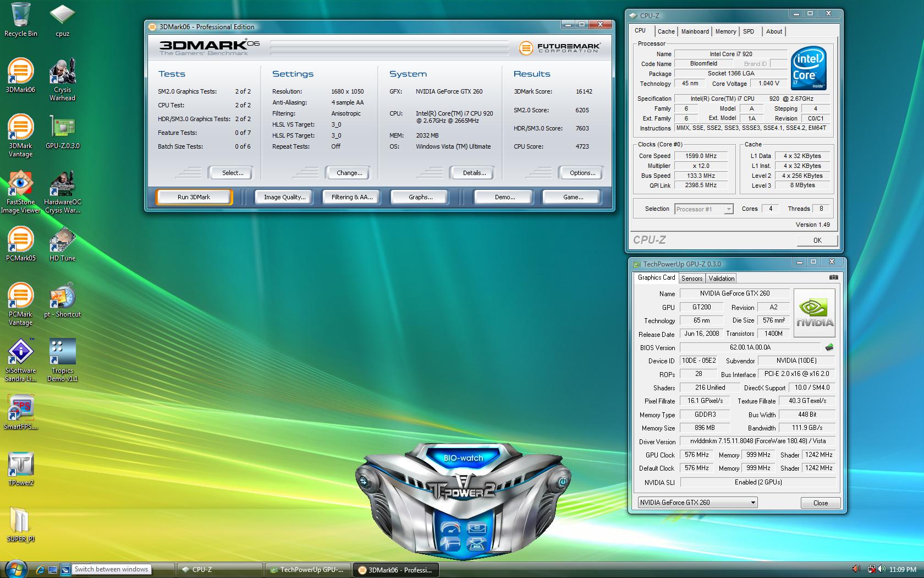Click Close in the GPU-Z window
Viewport: 924px width, 578px height.
tap(820, 503)
